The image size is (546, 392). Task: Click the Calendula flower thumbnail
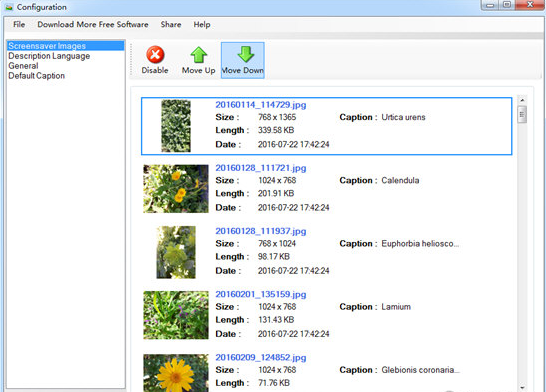[x=176, y=189]
